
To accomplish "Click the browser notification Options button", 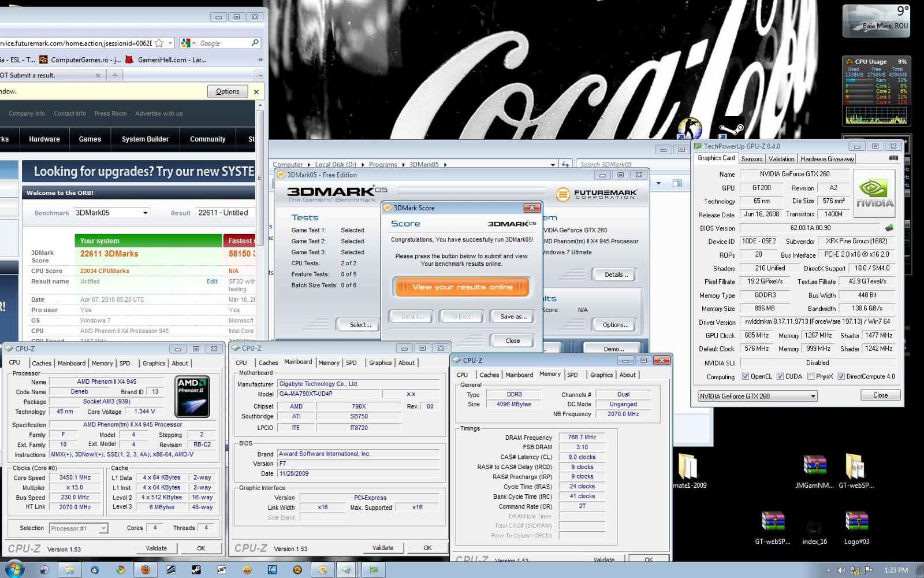I will (228, 91).
